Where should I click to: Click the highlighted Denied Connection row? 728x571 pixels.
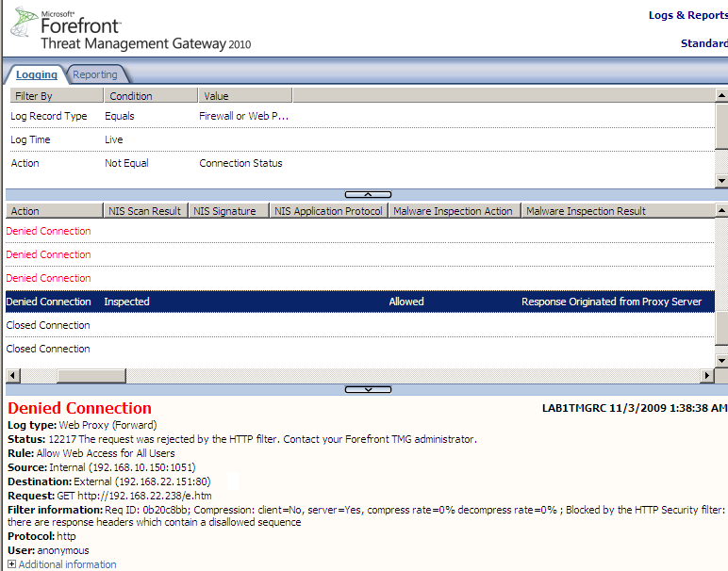(x=360, y=302)
